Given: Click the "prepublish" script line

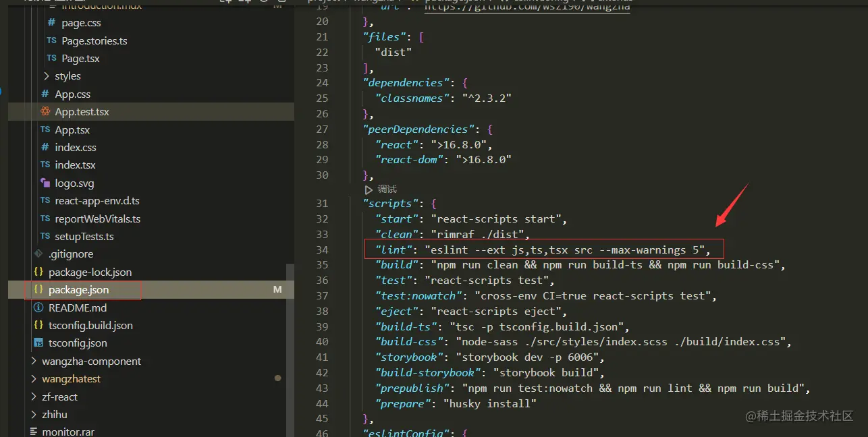Looking at the screenshot, I should pos(593,388).
